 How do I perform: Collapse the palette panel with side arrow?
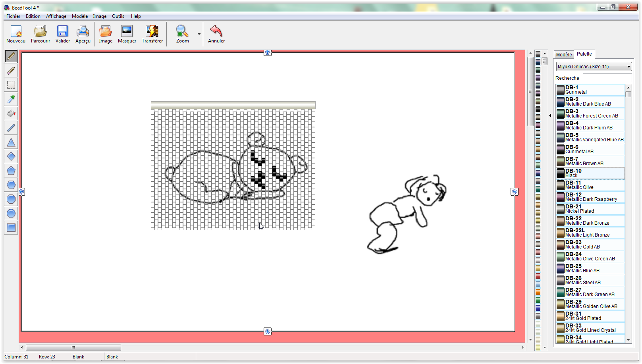(x=550, y=116)
